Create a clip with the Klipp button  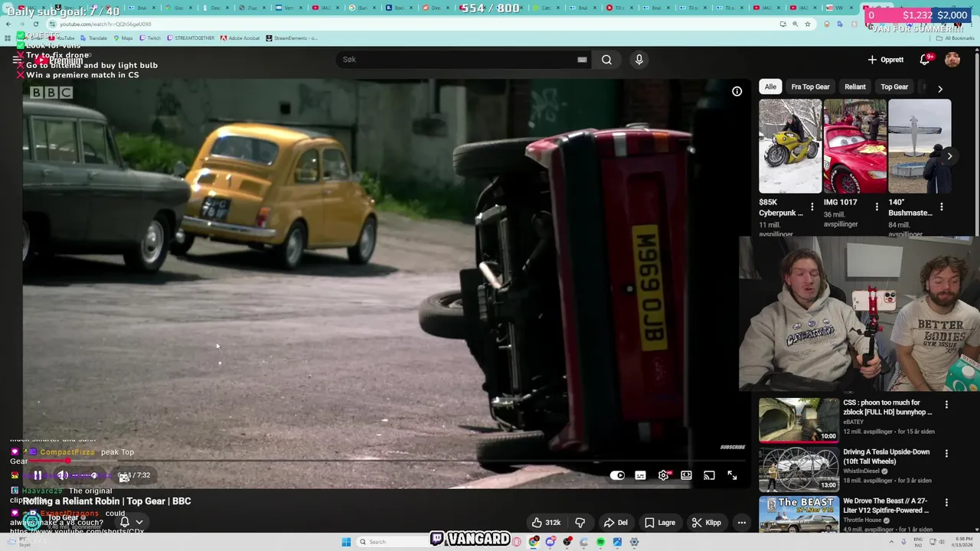[x=707, y=523]
